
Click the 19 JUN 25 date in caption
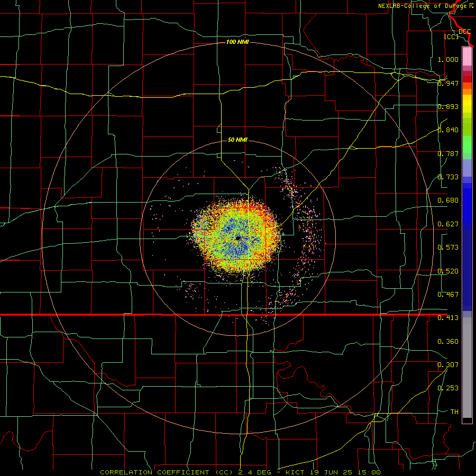point(331,472)
